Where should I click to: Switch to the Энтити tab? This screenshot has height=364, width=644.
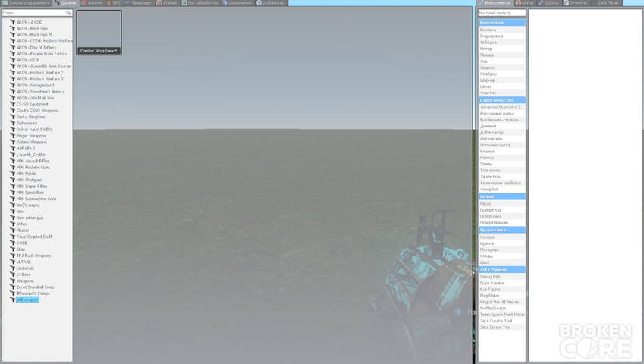click(92, 3)
